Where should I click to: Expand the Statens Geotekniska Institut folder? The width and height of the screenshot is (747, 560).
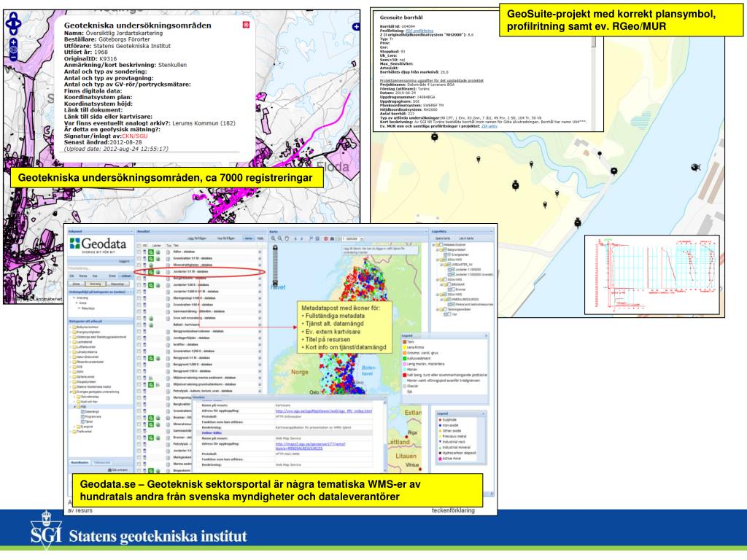71,386
